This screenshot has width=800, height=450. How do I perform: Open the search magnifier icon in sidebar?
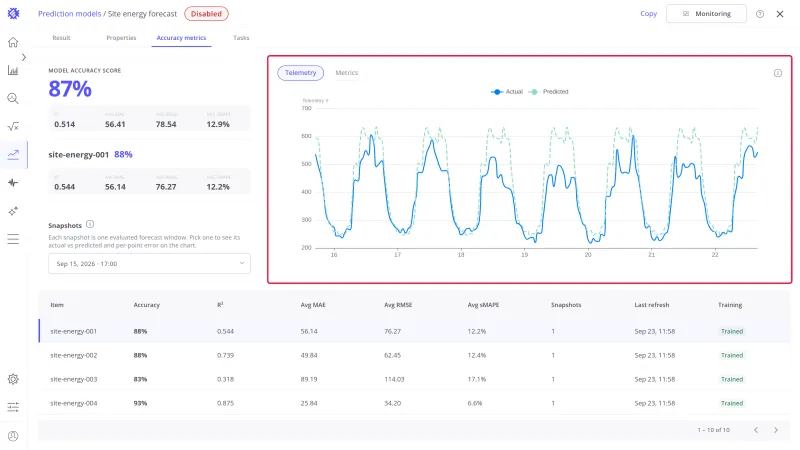[x=13, y=98]
